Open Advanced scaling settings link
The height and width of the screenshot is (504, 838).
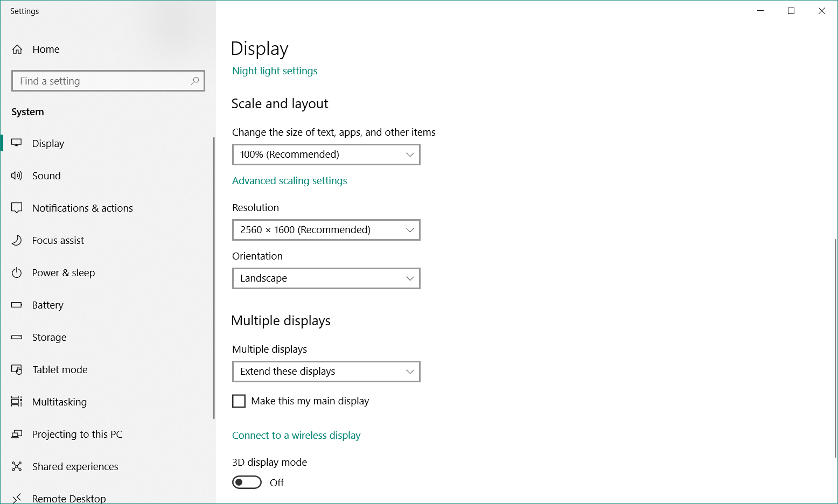click(x=289, y=181)
